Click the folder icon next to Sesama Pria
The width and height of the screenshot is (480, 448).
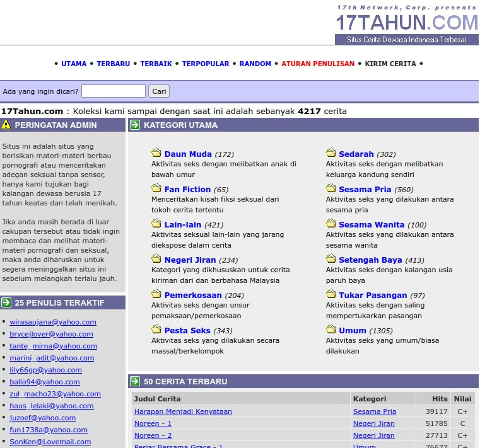coord(331,188)
